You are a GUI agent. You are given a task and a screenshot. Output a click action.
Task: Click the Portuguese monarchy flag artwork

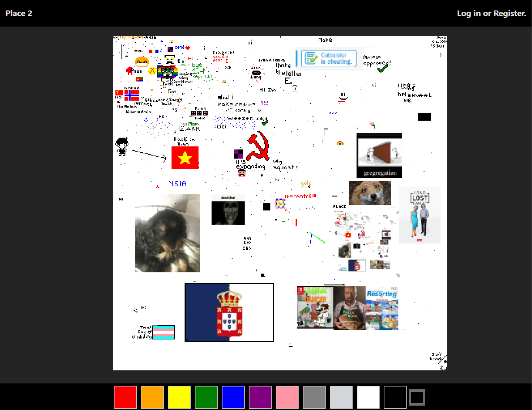tap(229, 312)
